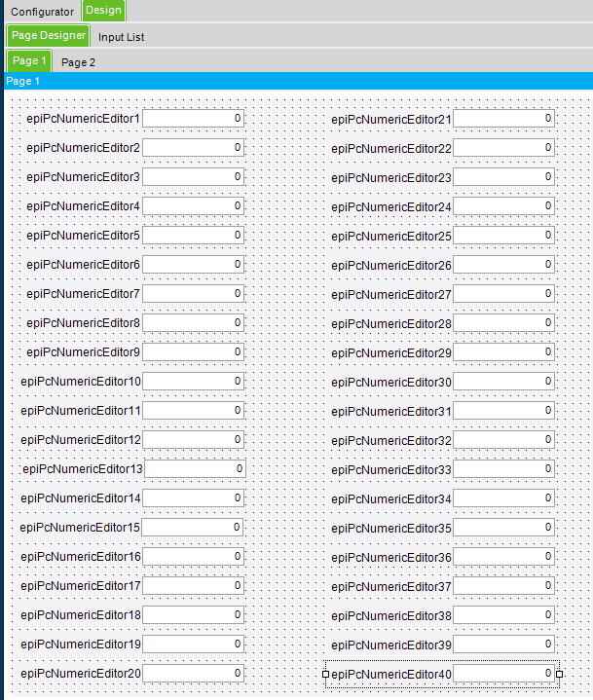This screenshot has width=593, height=700.
Task: Click the epiPcNumericEditor17 input field
Action: click(x=194, y=586)
